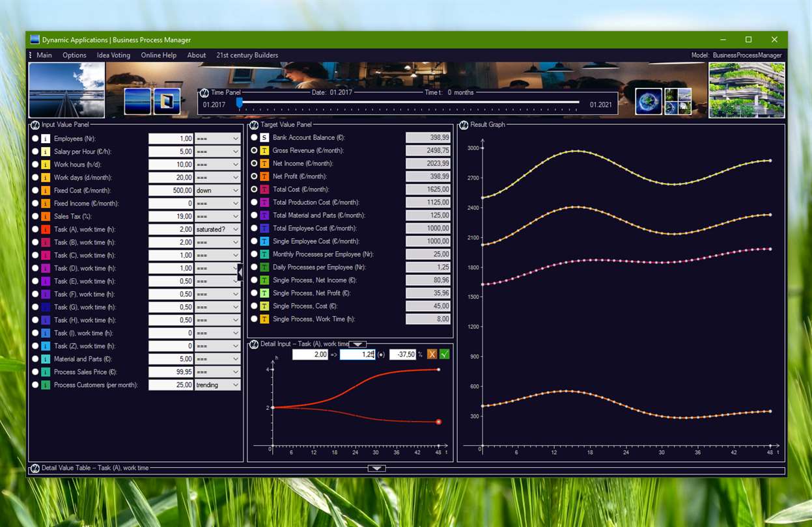The image size is (812, 527).
Task: Click the Time Panel slider handle
Action: (x=239, y=103)
